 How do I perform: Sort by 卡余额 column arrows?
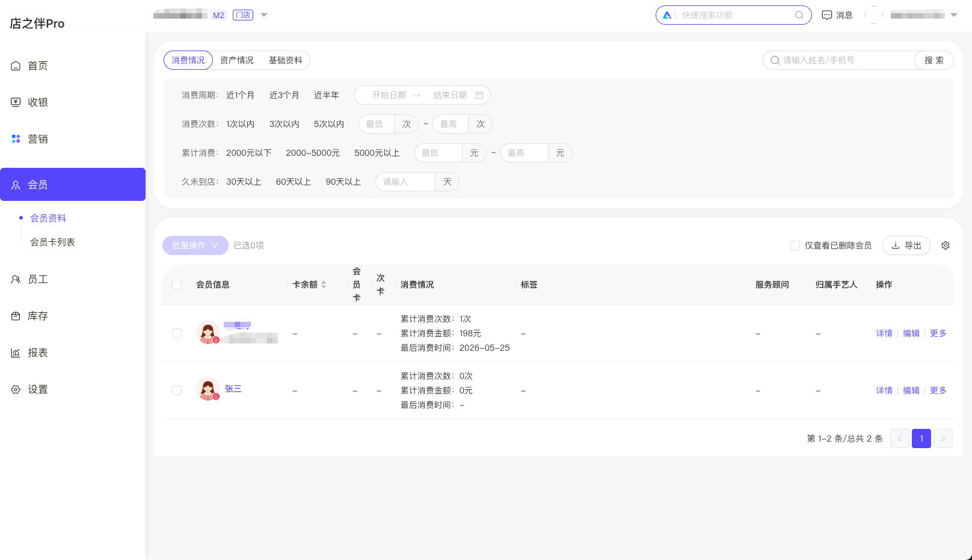(324, 285)
